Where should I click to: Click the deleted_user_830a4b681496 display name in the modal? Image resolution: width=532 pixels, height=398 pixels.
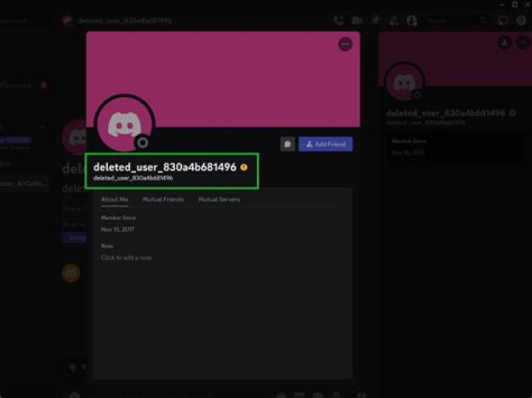point(164,168)
